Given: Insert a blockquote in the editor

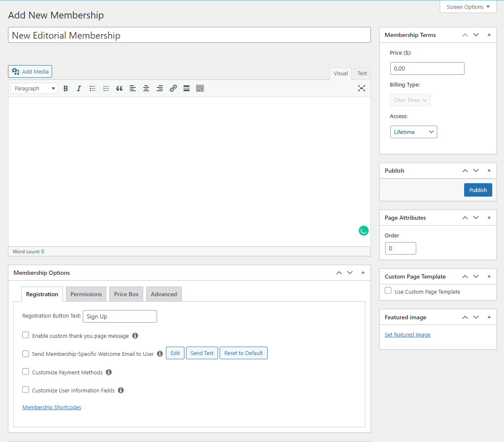Looking at the screenshot, I should pos(119,88).
